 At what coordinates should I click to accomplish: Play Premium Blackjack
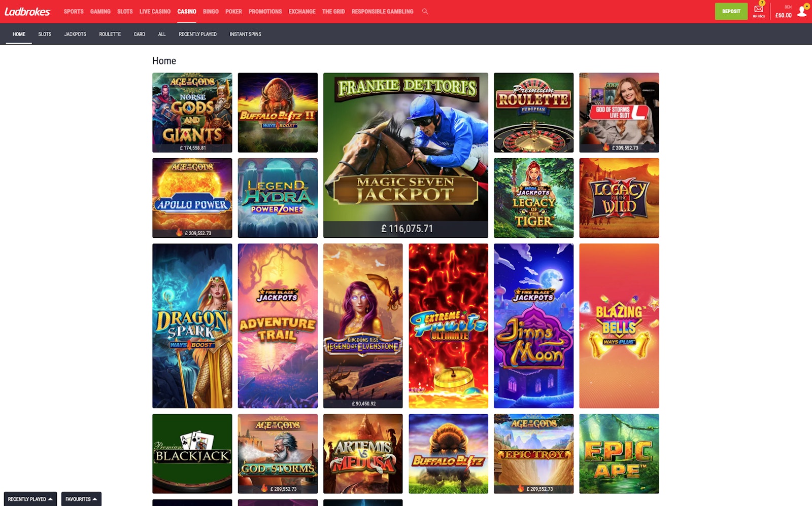pyautogui.click(x=192, y=454)
